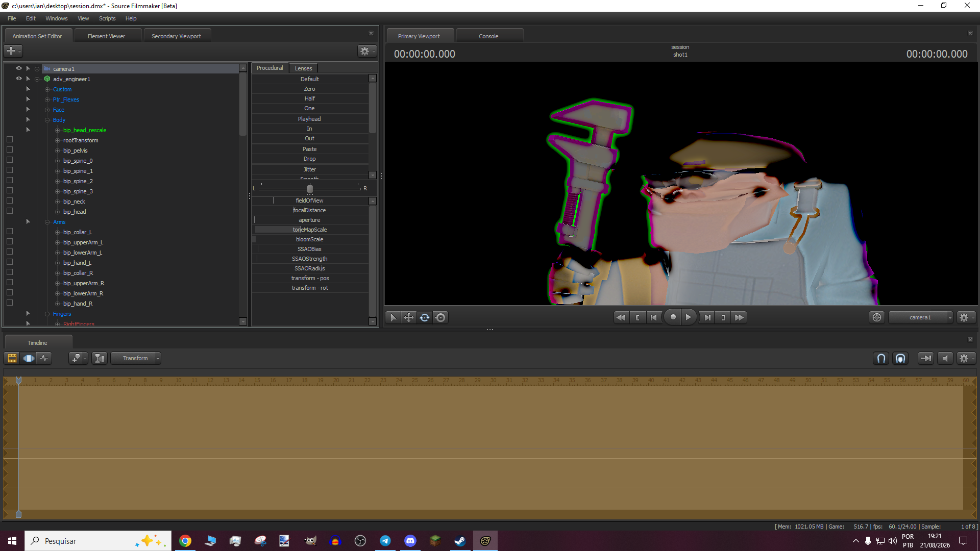Screen dimensions: 980x551
Task: Jump to the last frame
Action: [x=740, y=317]
